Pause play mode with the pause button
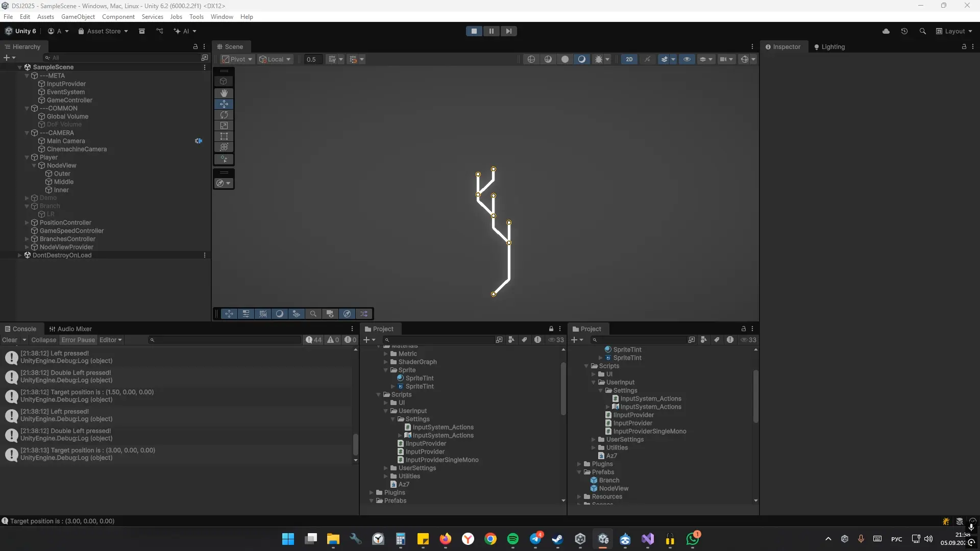This screenshot has height=551, width=980. [491, 31]
